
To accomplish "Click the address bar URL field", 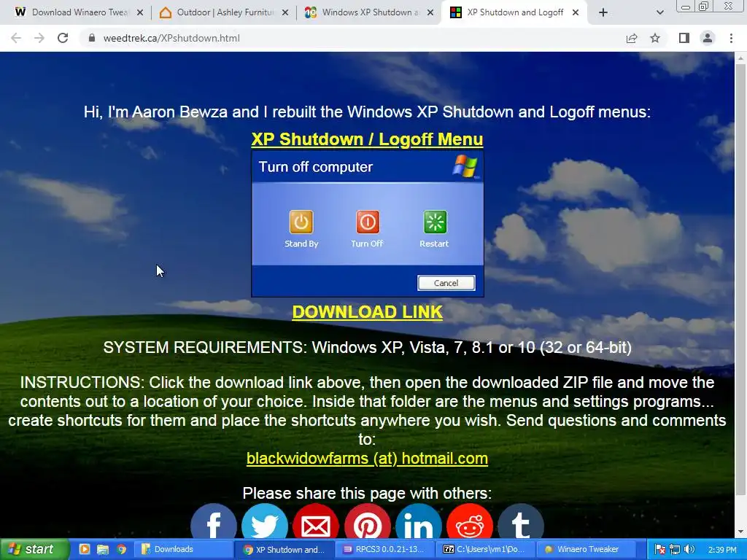I will 352,38.
